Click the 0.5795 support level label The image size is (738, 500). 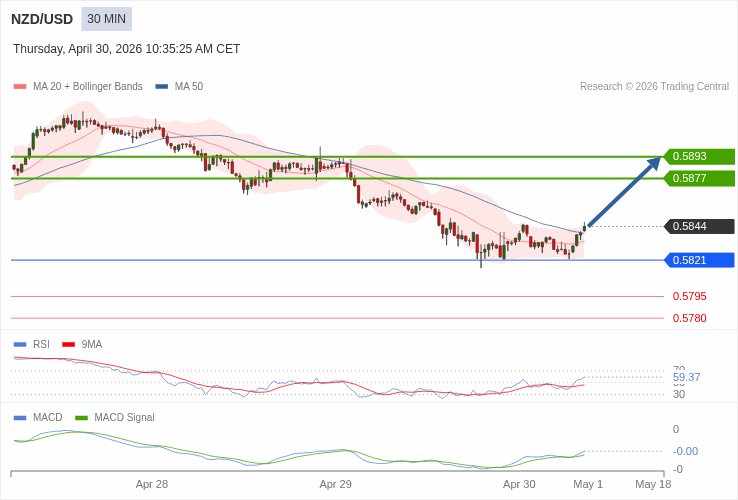[689, 296]
